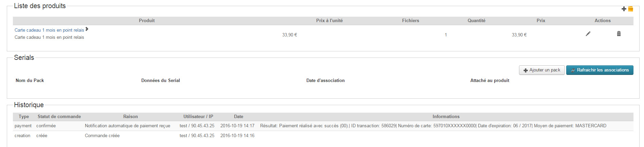Open the 'Carte cadeau 1 mois en point relais' link
The image size is (644, 147).
tap(49, 30)
